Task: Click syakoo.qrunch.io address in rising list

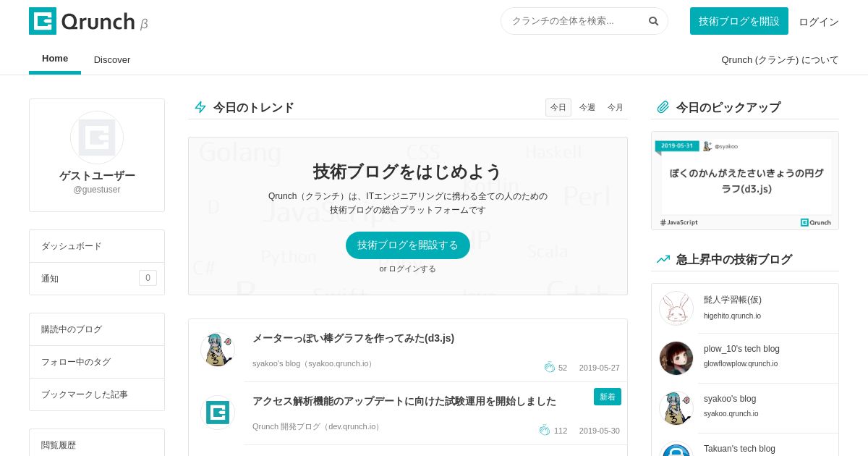Action: point(731,413)
